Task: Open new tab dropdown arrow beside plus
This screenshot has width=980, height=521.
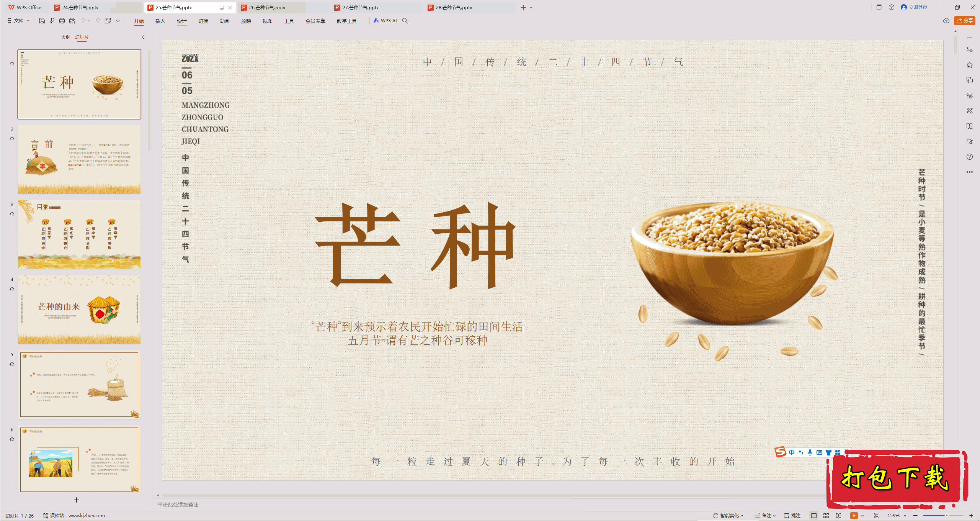Action: 531,8
